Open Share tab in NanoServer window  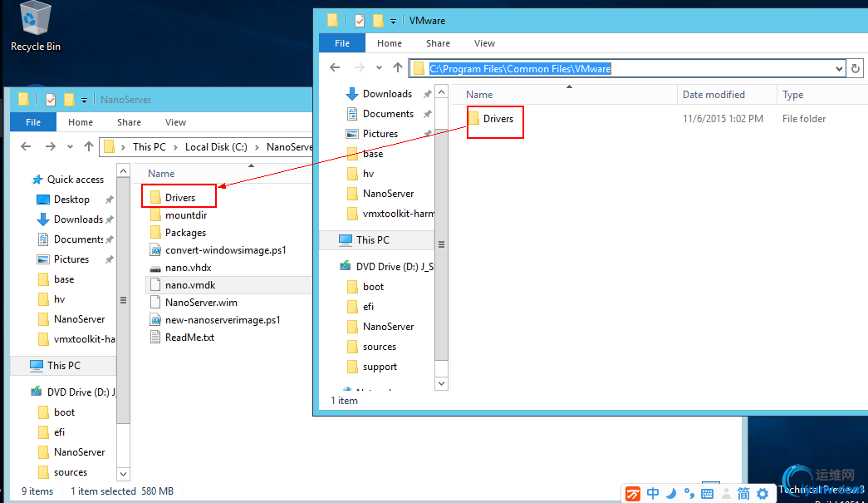point(129,122)
